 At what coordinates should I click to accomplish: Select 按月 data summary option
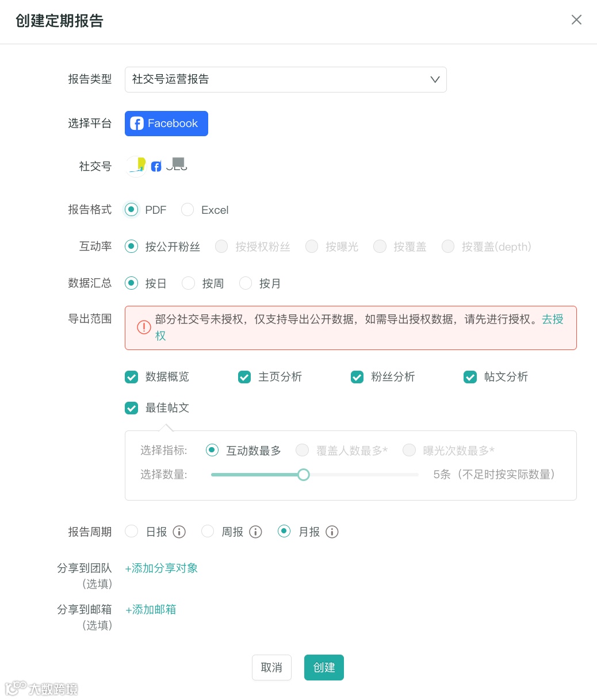click(x=246, y=283)
